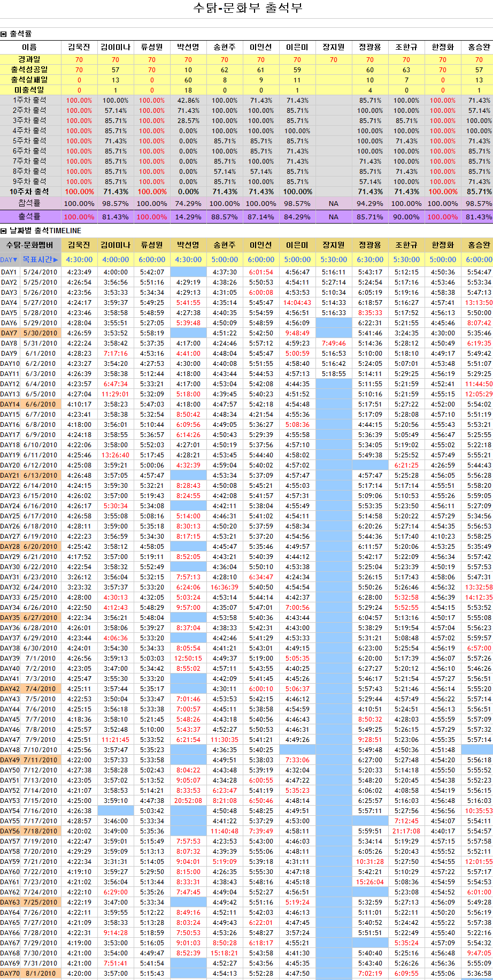Click 김욱진 in the 출석률 table header

pos(79,47)
